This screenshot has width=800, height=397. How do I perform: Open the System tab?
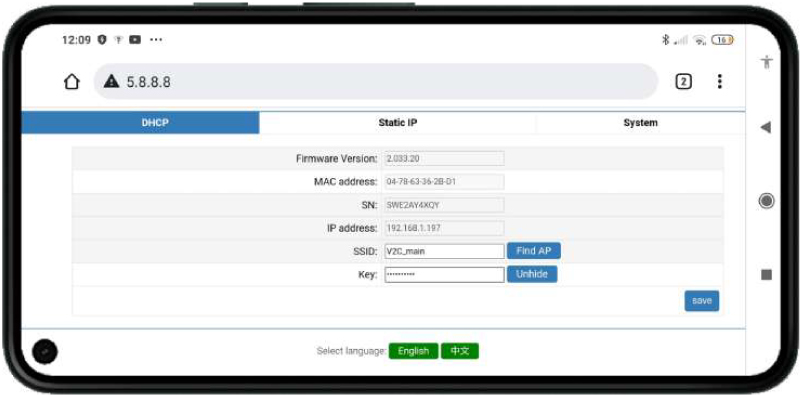point(640,123)
